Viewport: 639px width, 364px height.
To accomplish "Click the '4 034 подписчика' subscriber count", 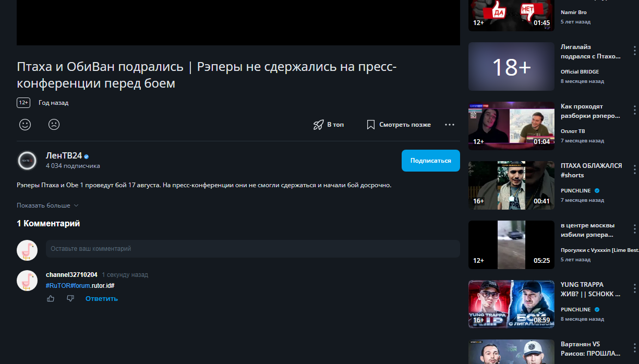I will pyautogui.click(x=73, y=166).
